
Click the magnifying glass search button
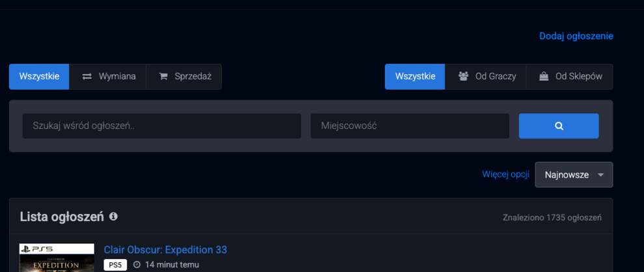tap(558, 126)
